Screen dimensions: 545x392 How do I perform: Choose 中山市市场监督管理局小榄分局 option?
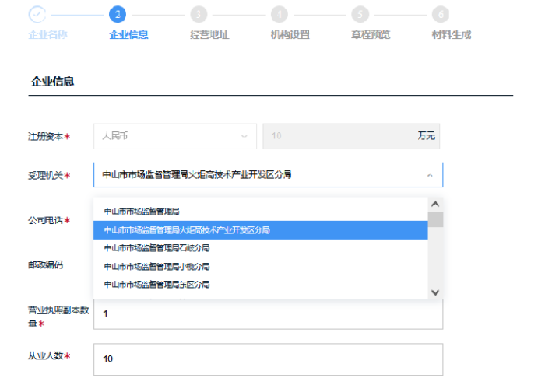pyautogui.click(x=260, y=267)
